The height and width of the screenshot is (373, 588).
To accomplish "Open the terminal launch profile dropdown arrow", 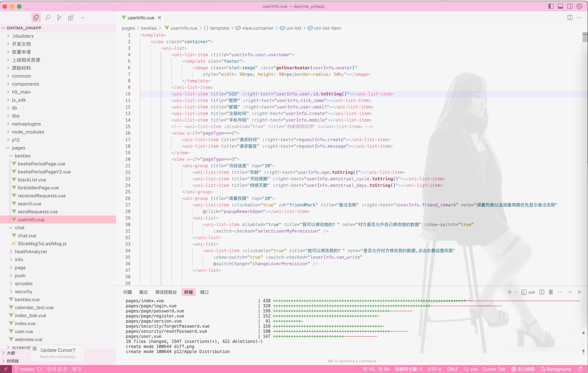I will 516,292.
